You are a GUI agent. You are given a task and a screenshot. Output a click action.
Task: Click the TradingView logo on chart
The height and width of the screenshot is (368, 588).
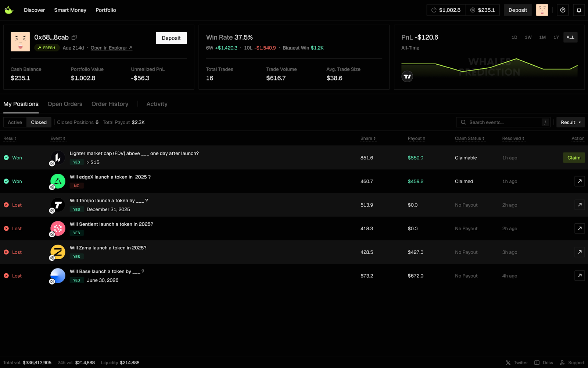click(x=407, y=77)
